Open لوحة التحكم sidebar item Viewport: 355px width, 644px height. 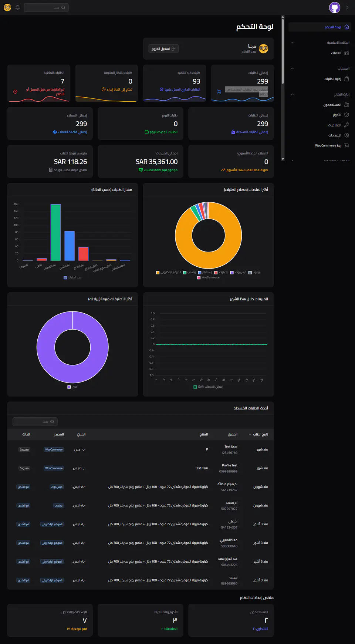pyautogui.click(x=319, y=27)
